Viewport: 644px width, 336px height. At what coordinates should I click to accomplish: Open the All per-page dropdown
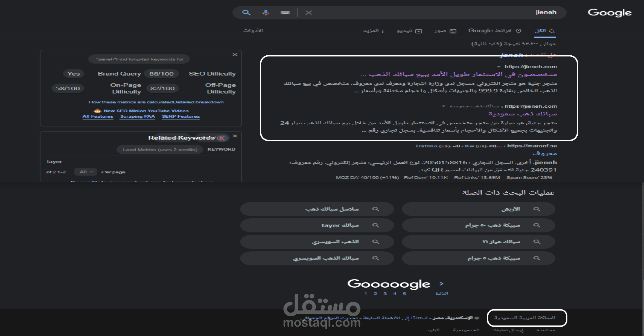pyautogui.click(x=86, y=172)
